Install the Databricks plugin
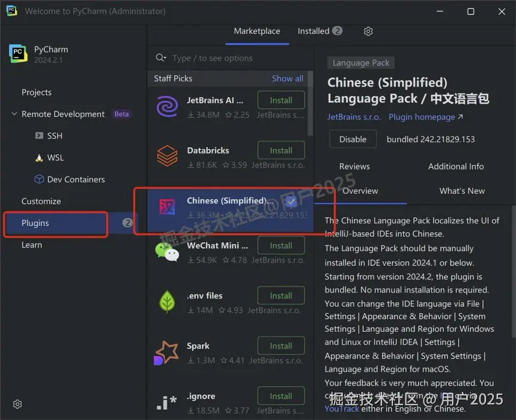This screenshot has height=420, width=516. point(281,150)
